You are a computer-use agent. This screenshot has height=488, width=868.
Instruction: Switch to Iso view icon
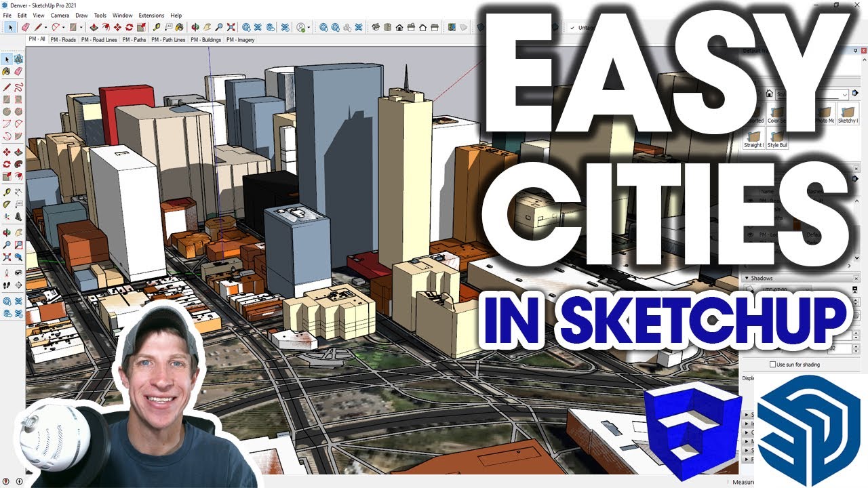(376, 27)
